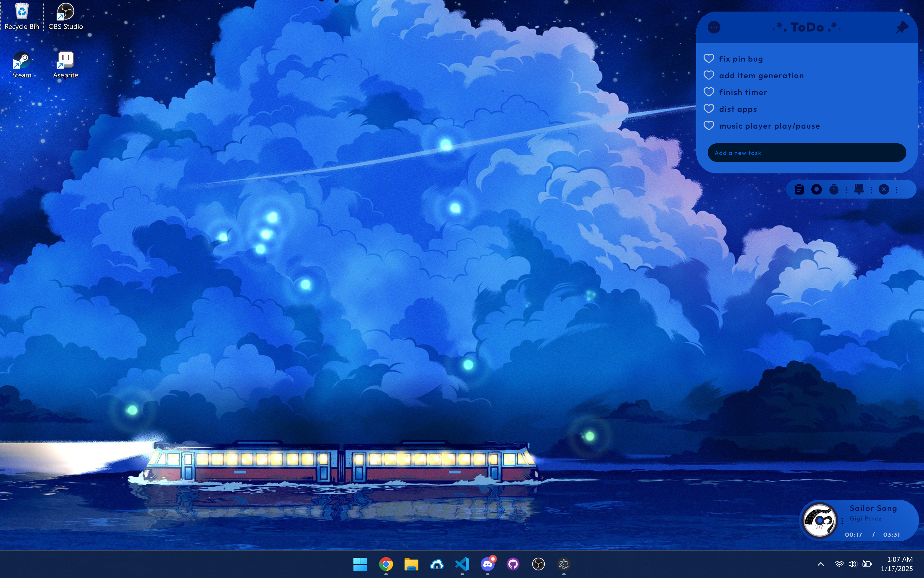Open the timer stopwatch icon in widget dock
The image size is (924, 578).
pos(834,189)
